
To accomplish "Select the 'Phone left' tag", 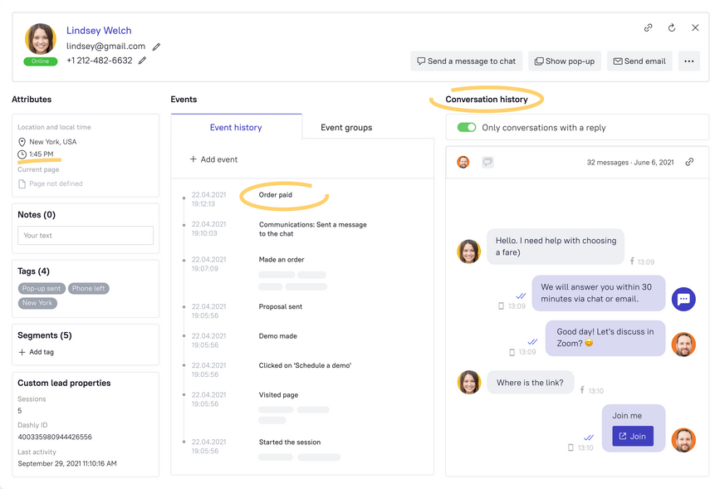I will [x=89, y=288].
